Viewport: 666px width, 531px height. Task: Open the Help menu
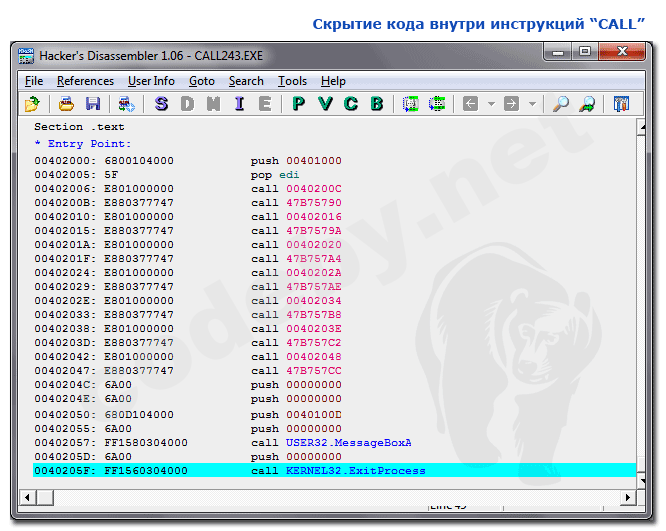tap(333, 81)
